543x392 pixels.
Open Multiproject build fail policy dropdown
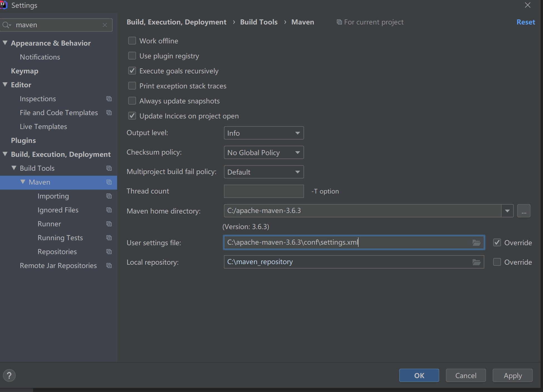click(264, 172)
